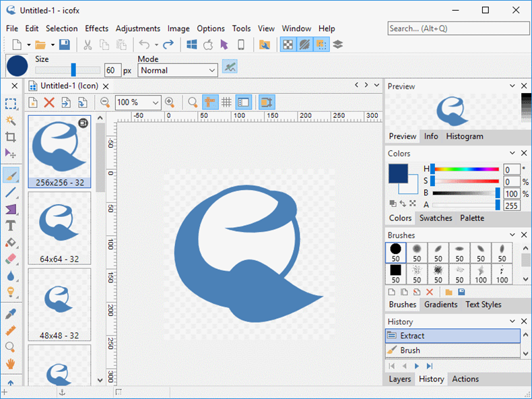The width and height of the screenshot is (532, 399).
Task: Toggle the orange selection overlay button
Action: [321, 44]
